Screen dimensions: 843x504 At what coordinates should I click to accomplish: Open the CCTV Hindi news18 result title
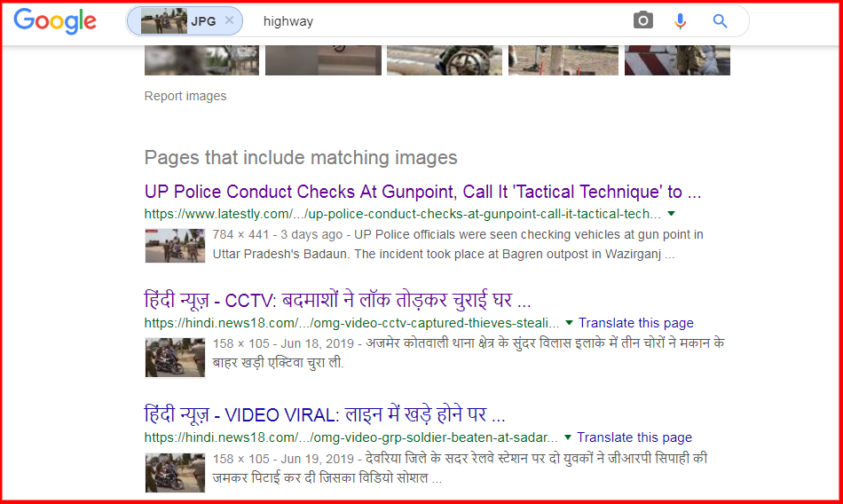pyautogui.click(x=337, y=300)
